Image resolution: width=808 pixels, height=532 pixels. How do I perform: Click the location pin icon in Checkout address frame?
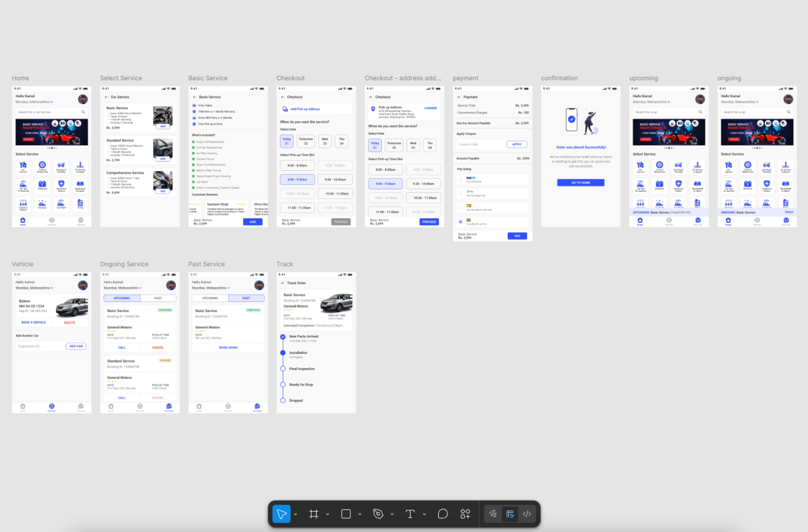coord(373,109)
